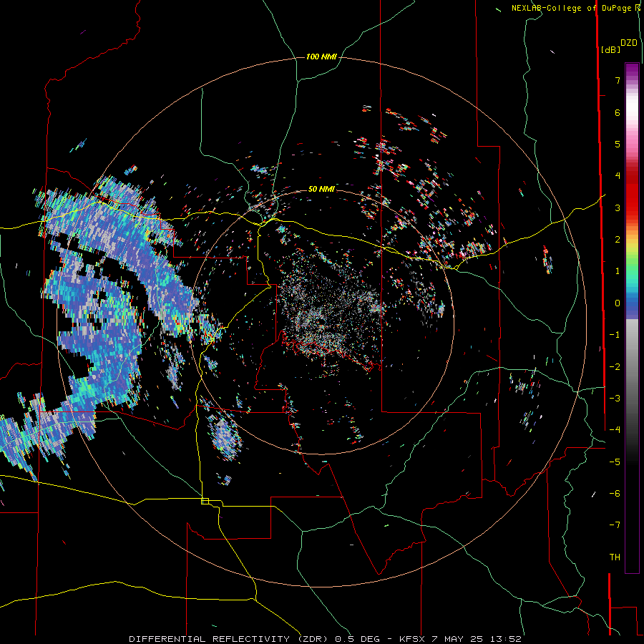Click the -4 value on the color scale
Image resolution: width=644 pixels, height=644 pixels.
point(615,430)
